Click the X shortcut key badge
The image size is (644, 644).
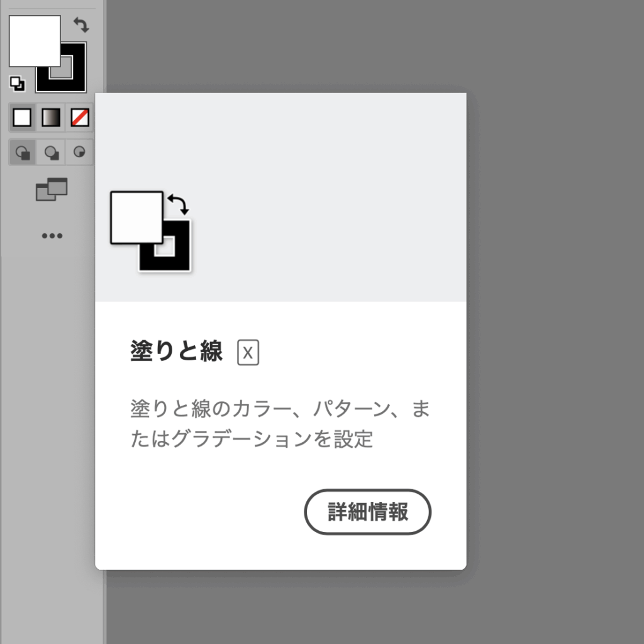pos(248,352)
